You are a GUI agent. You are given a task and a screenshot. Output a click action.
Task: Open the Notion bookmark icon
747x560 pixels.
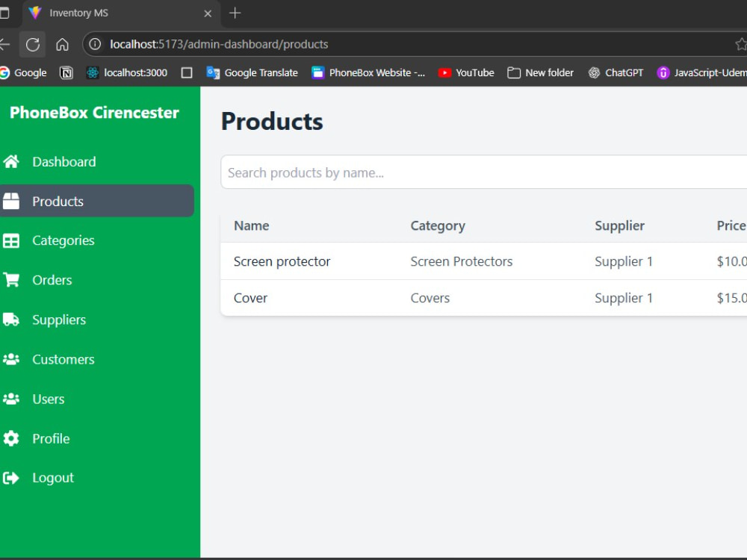[66, 73]
